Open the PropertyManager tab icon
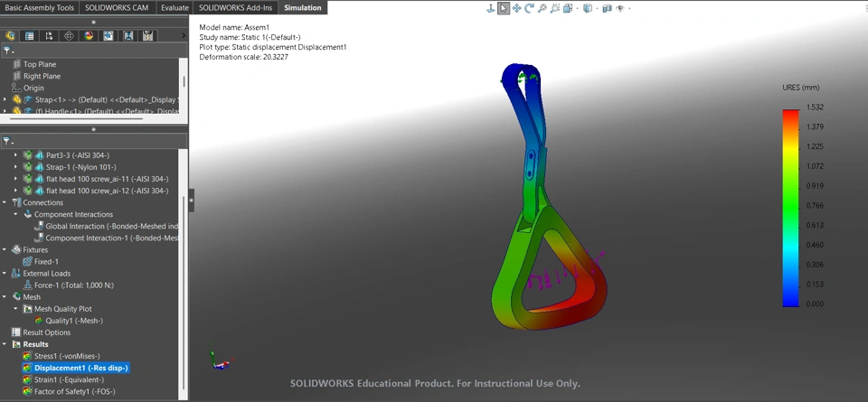 pyautogui.click(x=29, y=35)
